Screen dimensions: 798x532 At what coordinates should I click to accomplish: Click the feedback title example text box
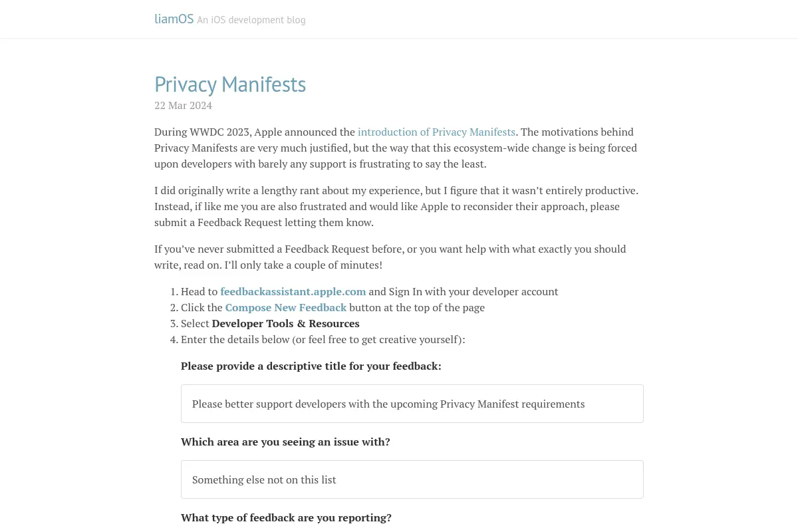[x=412, y=404]
